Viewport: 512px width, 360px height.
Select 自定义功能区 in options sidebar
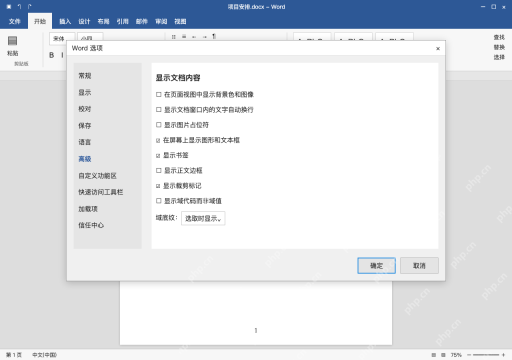97,176
